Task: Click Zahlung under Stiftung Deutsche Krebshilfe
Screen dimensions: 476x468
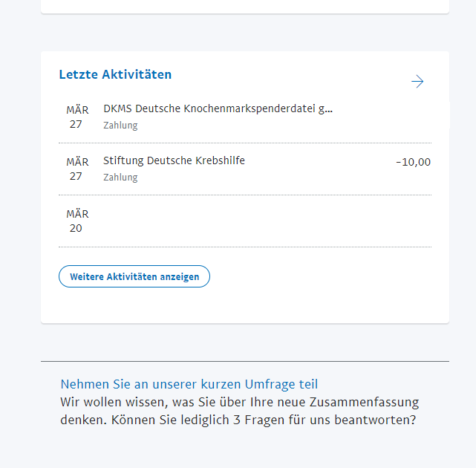Action: click(x=120, y=177)
